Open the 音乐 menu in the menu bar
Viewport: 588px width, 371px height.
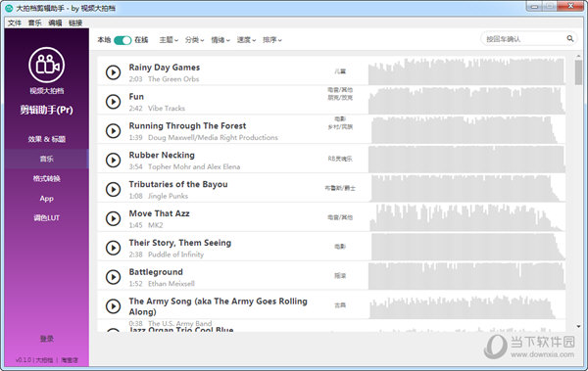pos(34,23)
